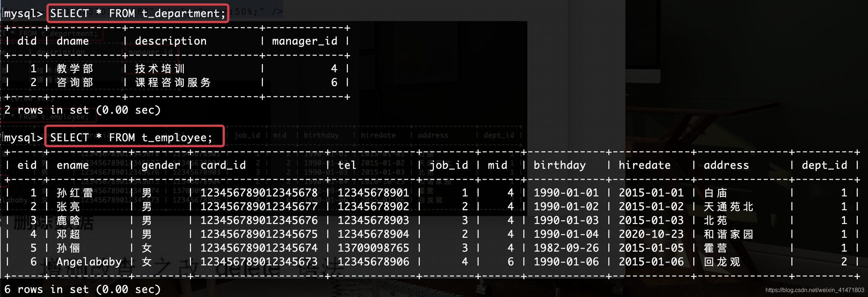Screen dimensions: 868x297
Task: Click employee name '孙红雷'
Action: click(75, 193)
